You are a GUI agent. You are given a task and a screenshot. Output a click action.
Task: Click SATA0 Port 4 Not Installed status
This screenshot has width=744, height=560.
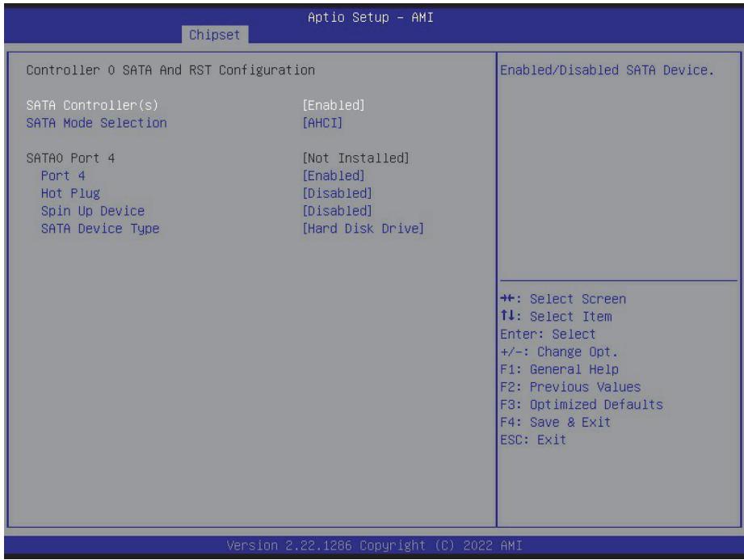[x=356, y=158]
